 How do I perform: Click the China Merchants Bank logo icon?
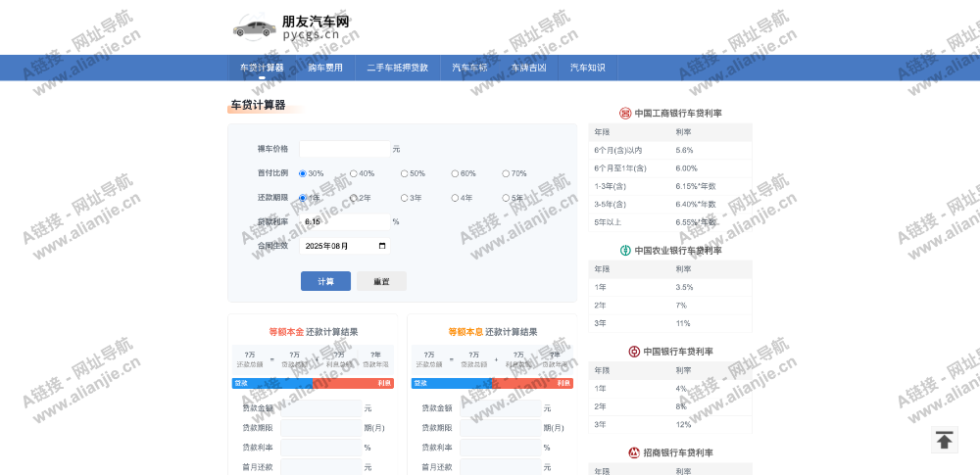(634, 452)
